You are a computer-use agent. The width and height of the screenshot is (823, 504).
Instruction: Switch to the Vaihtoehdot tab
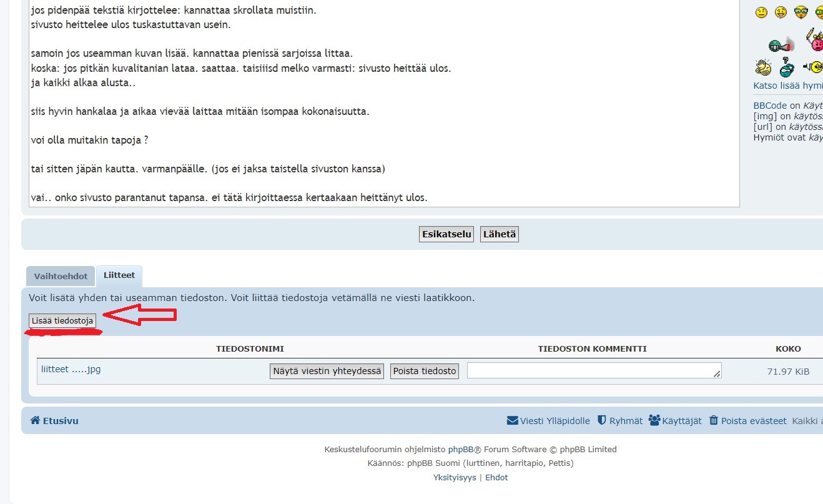tap(61, 276)
